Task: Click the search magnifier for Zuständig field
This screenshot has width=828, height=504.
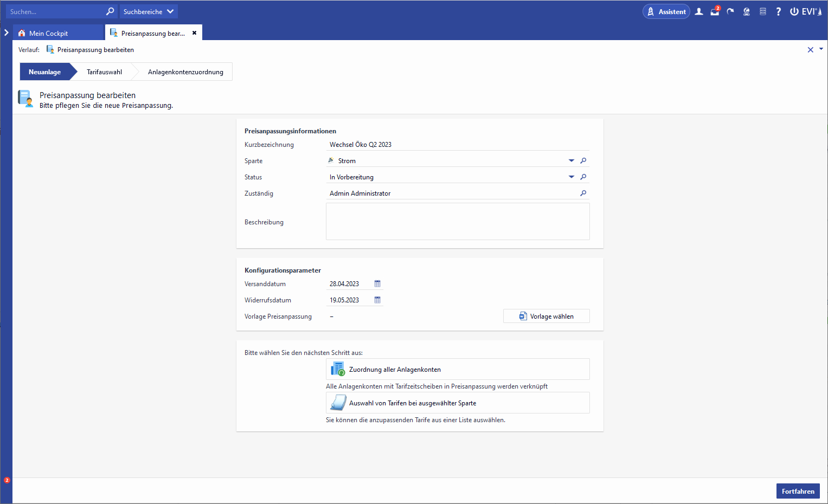Action: pyautogui.click(x=583, y=193)
